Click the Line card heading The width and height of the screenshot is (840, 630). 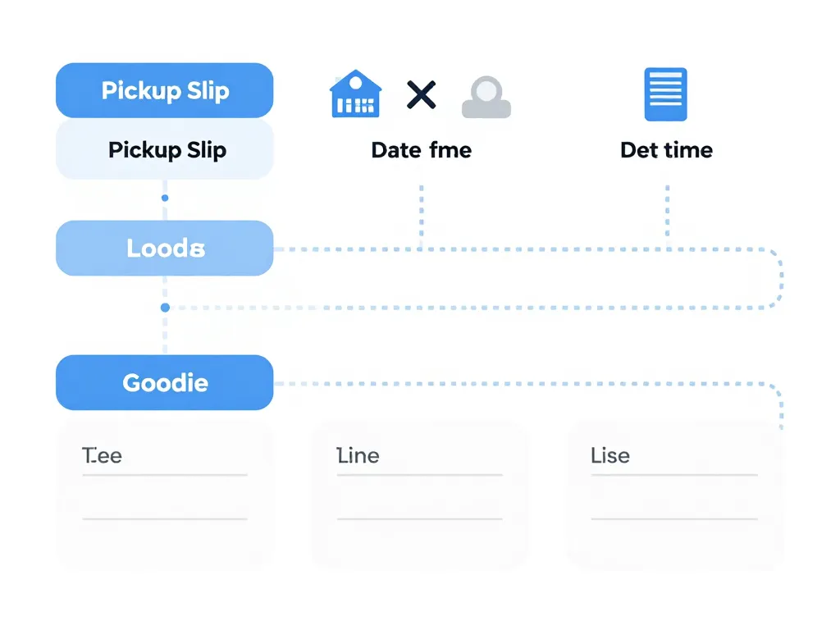coord(358,455)
